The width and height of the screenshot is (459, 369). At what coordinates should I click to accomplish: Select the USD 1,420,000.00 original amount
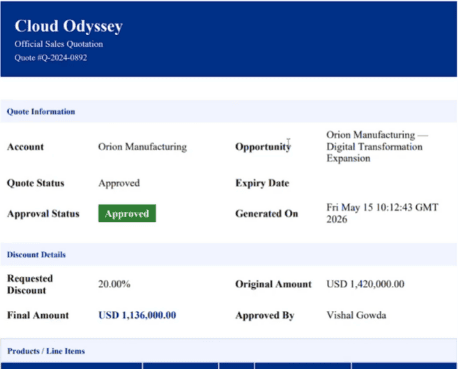[365, 284]
